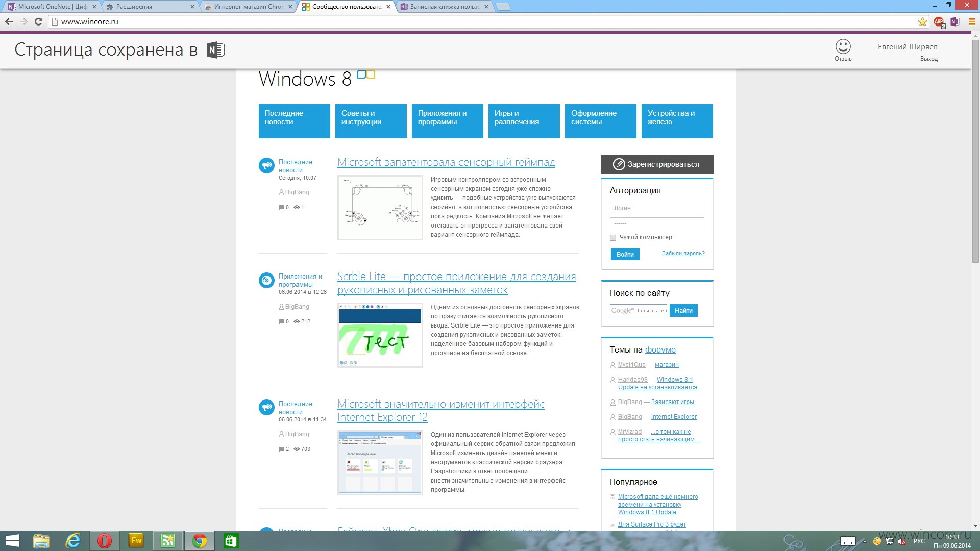This screenshot has height=551, width=980.
Task: Click megaphone icon beside Internet Explorer 12 article
Action: [266, 407]
